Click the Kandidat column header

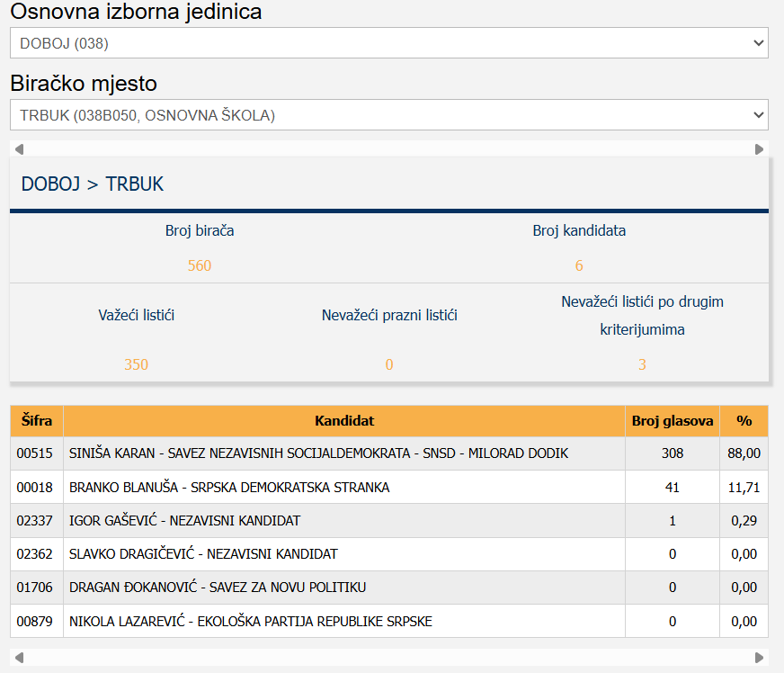tap(344, 421)
